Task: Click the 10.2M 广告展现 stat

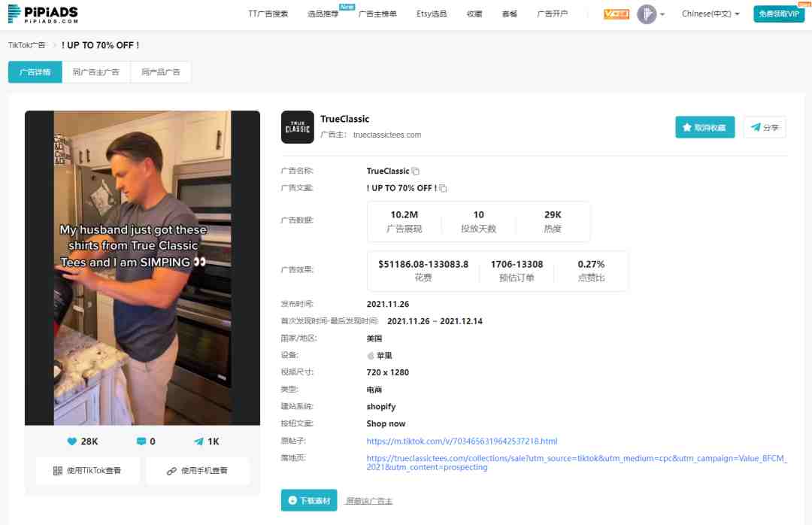Action: [404, 221]
